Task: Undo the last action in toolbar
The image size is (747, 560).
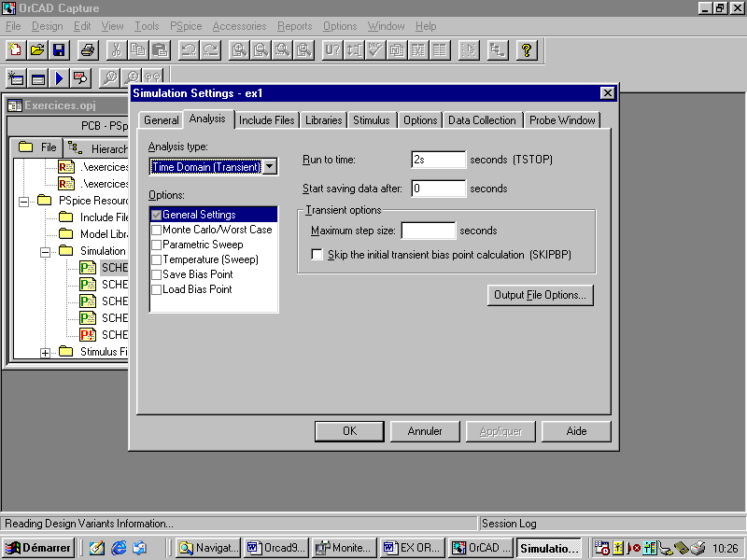Action: pos(189,50)
